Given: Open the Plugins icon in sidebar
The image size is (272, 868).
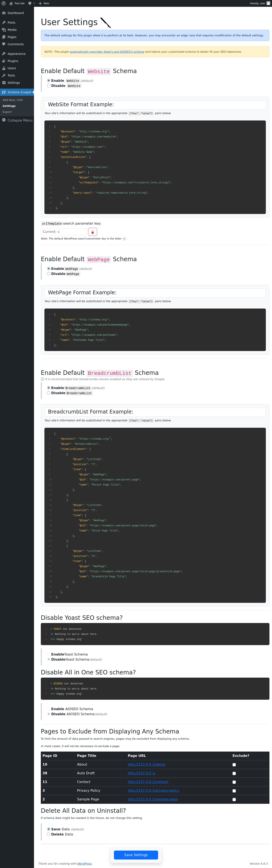Looking at the screenshot, I should [4, 61].
